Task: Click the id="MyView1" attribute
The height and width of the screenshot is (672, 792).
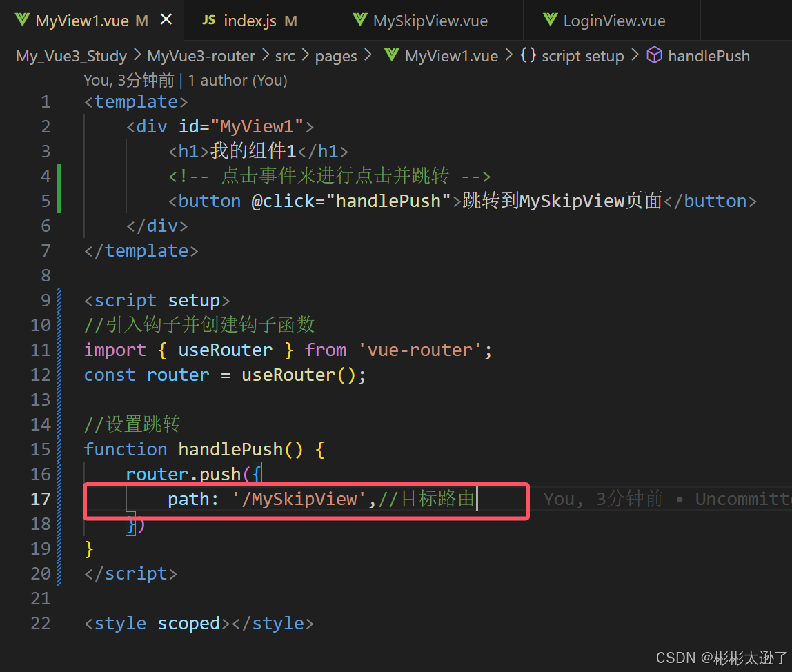Action: tap(241, 126)
